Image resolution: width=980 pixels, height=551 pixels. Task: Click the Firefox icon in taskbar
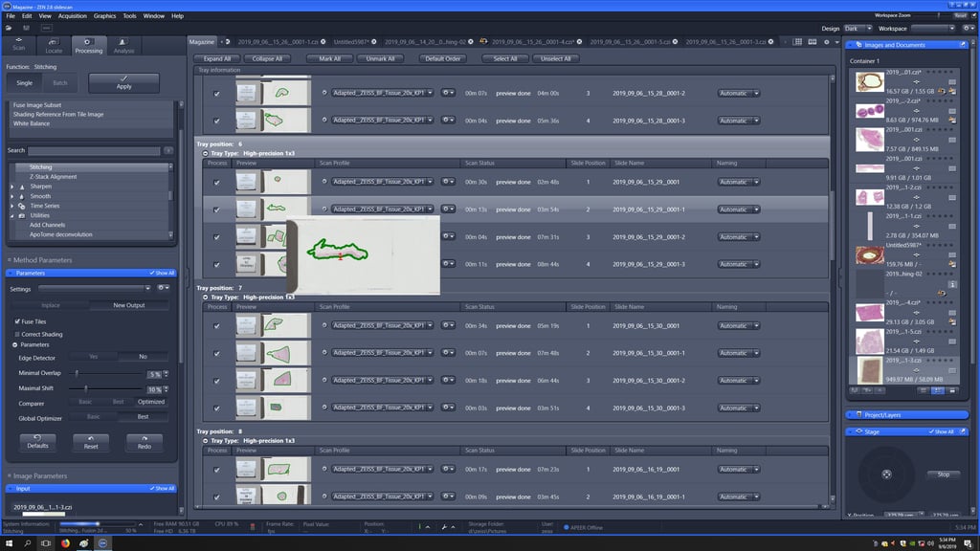coord(65,543)
